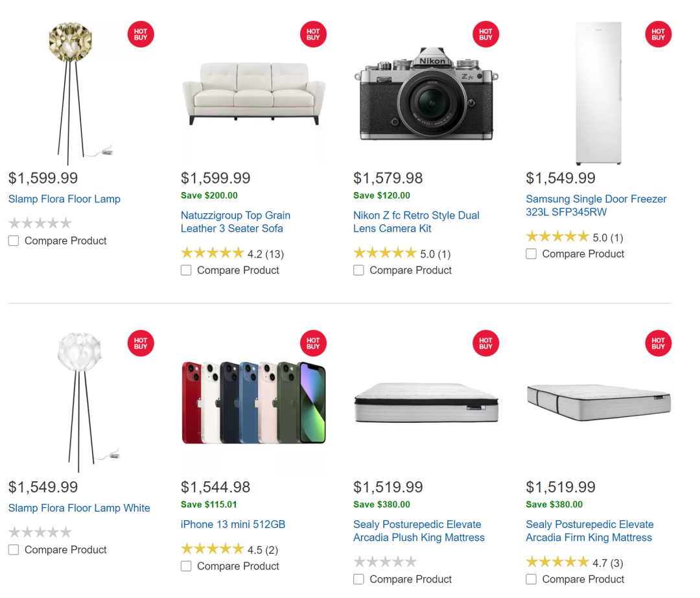The image size is (700, 598).
Task: Click star rating of iPhone 13 mini
Action: pyautogui.click(x=213, y=549)
